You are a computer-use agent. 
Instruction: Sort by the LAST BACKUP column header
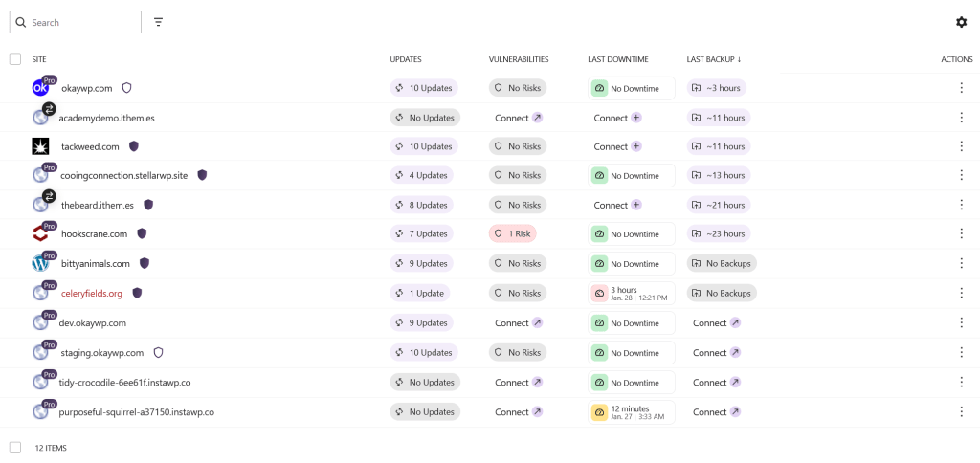click(x=714, y=59)
